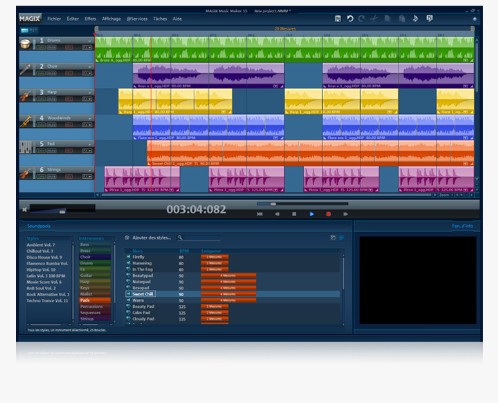Open the dropdown arrow on track 2 Choir
This screenshot has height=403, width=498.
(x=90, y=67)
